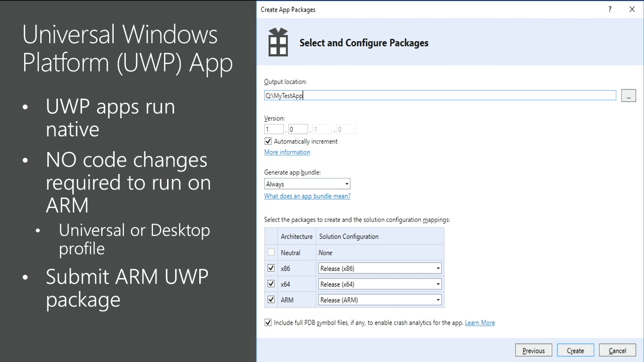This screenshot has height=362, width=644.
Task: Click the browse "..." button for Output location
Action: 628,95
